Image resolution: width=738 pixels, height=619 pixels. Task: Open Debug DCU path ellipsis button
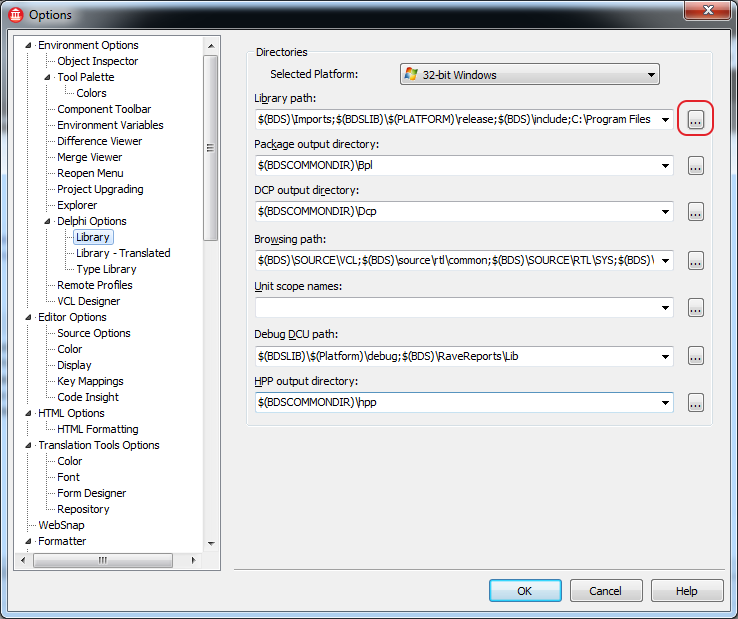coord(695,356)
